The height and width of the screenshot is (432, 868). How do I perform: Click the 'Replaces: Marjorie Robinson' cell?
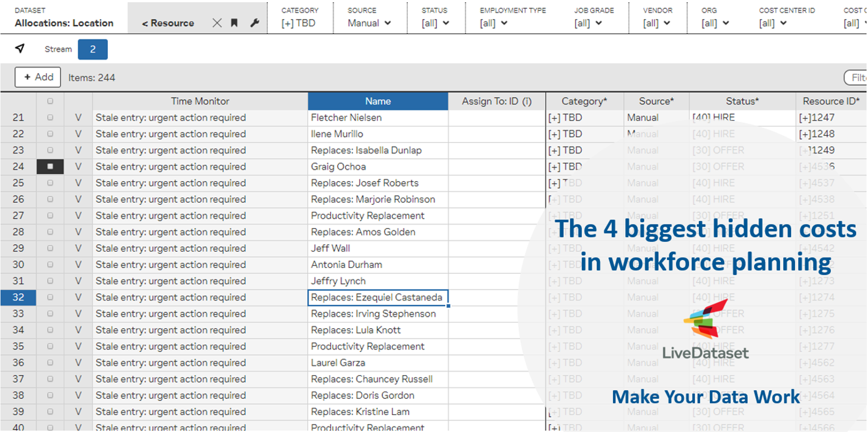pos(378,200)
